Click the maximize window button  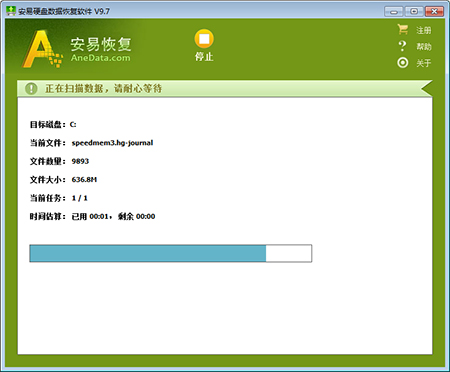click(414, 12)
